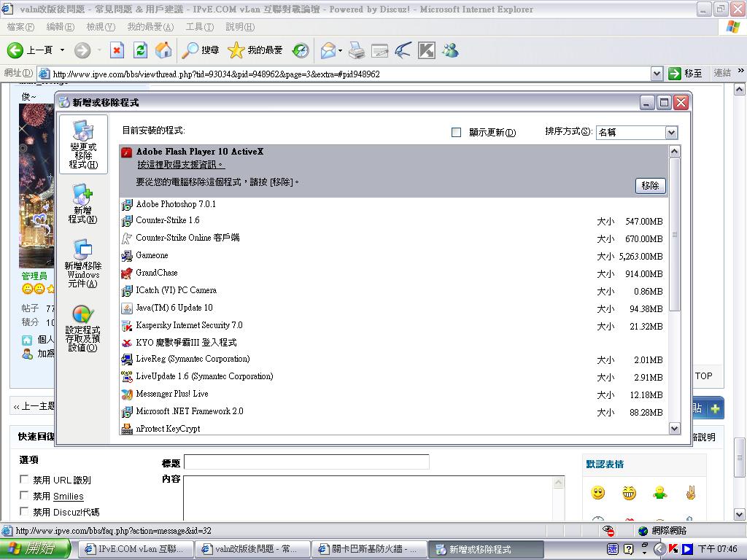Open the Help menu
The height and width of the screenshot is (560, 747).
pyautogui.click(x=240, y=27)
